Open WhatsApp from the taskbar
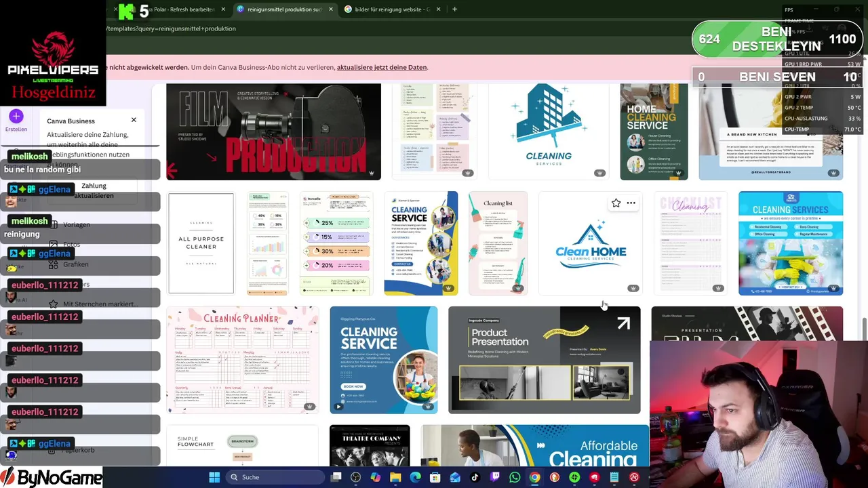Viewport: 868px width, 488px height. [515, 477]
